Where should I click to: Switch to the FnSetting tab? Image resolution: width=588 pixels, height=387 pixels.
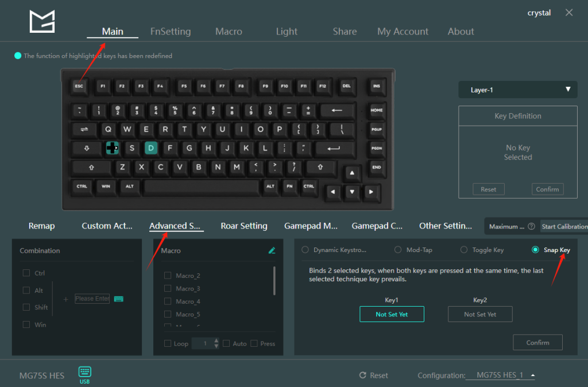tap(171, 32)
